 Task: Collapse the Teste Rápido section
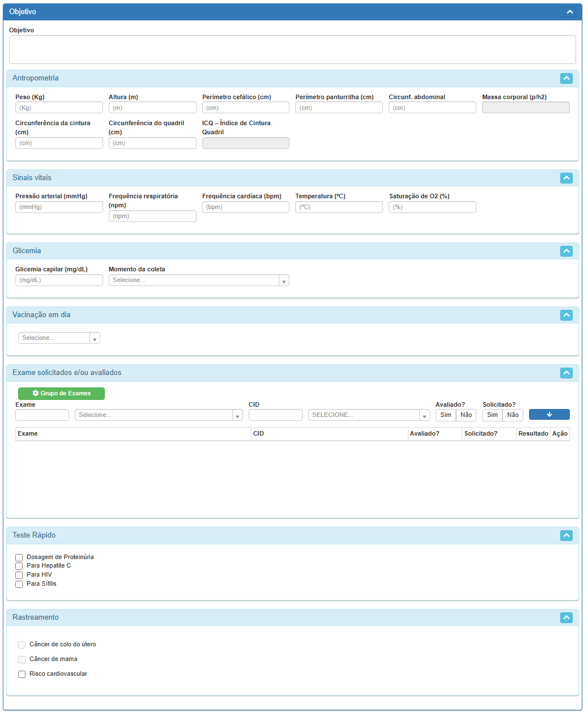pyautogui.click(x=566, y=535)
